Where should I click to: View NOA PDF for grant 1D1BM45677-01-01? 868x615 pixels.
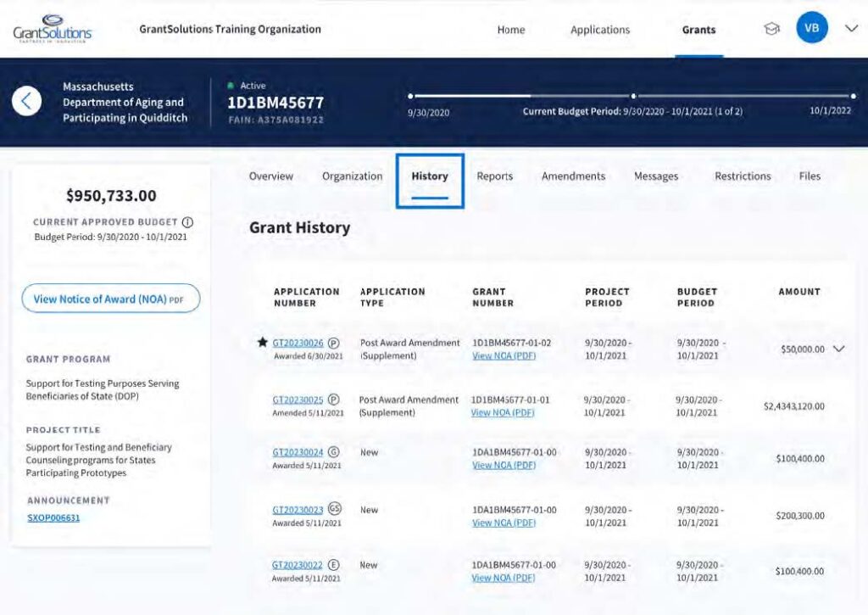(503, 413)
